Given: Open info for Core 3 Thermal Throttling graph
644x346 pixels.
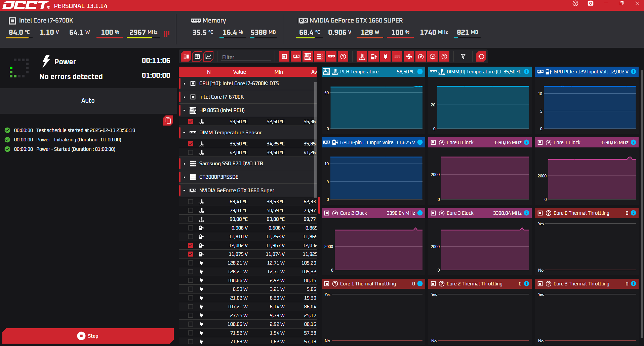Looking at the screenshot, I should 634,284.
